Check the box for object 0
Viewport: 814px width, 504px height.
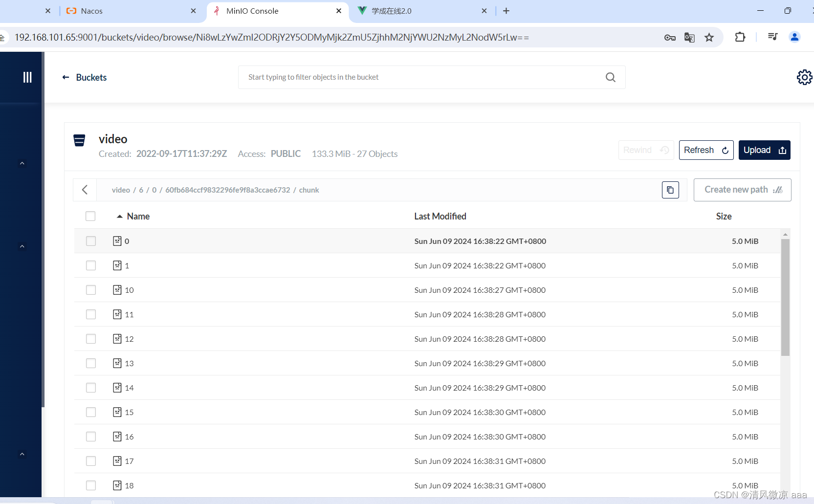coord(91,241)
